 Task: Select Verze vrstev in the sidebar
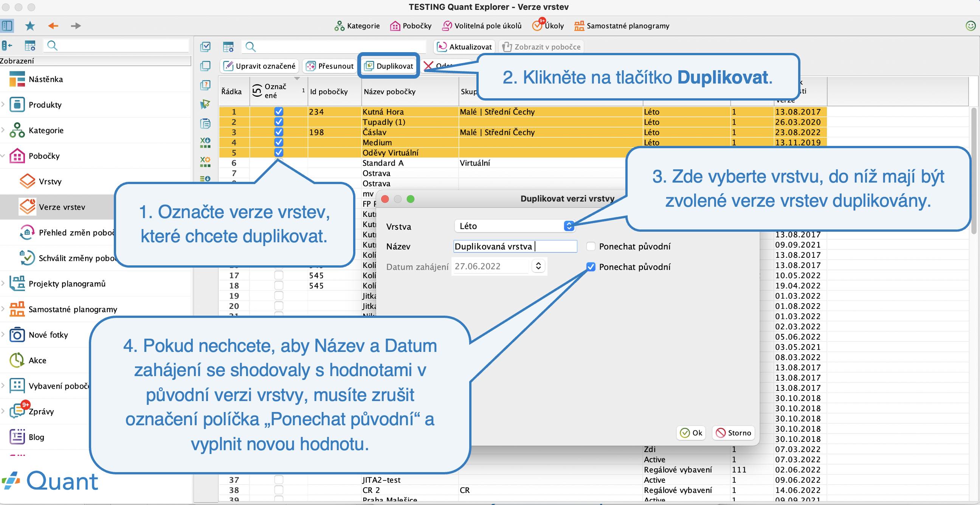pos(57,207)
